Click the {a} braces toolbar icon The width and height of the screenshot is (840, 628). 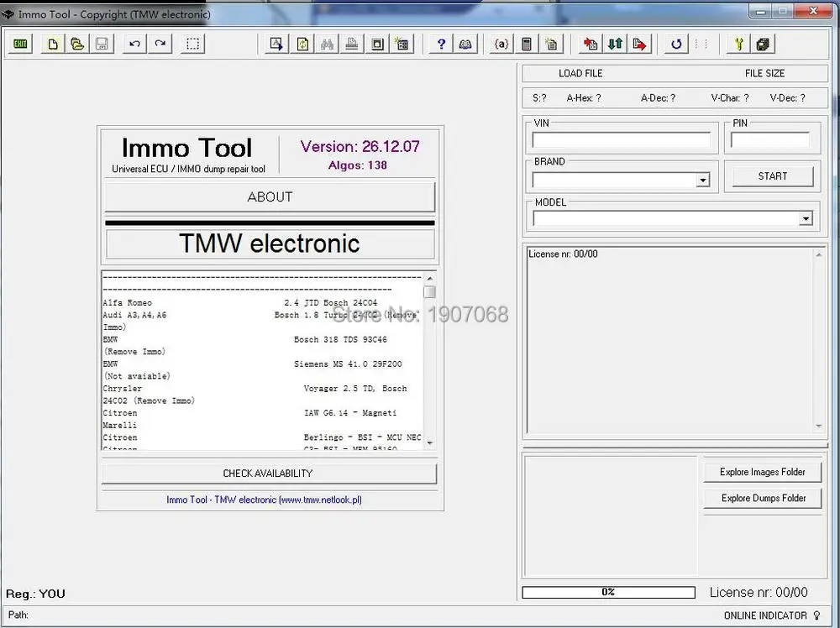point(501,44)
